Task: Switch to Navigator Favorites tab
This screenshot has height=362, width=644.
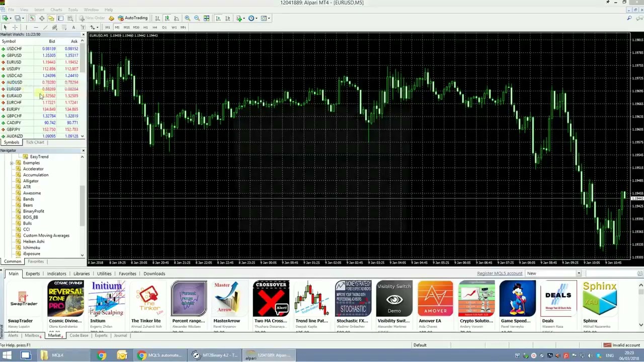Action: point(36,261)
